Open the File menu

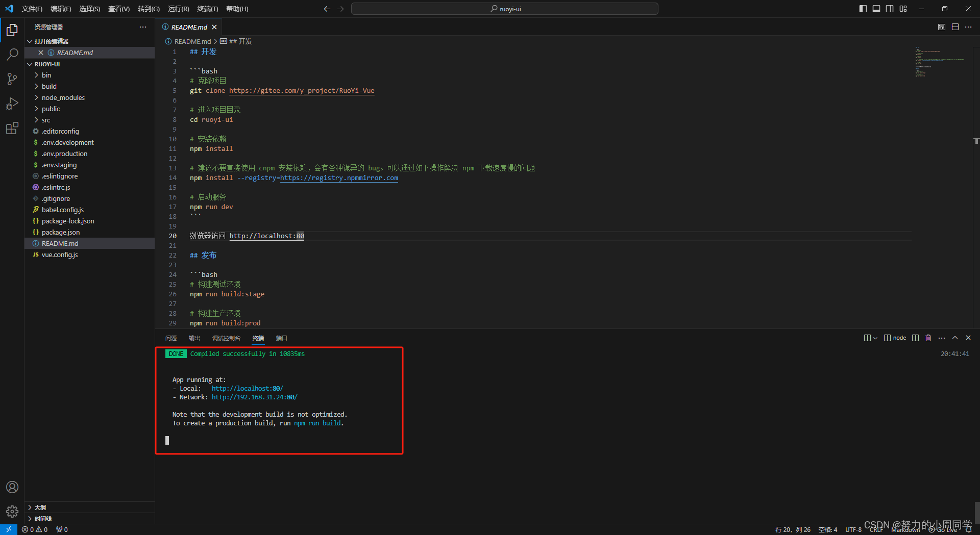point(32,9)
